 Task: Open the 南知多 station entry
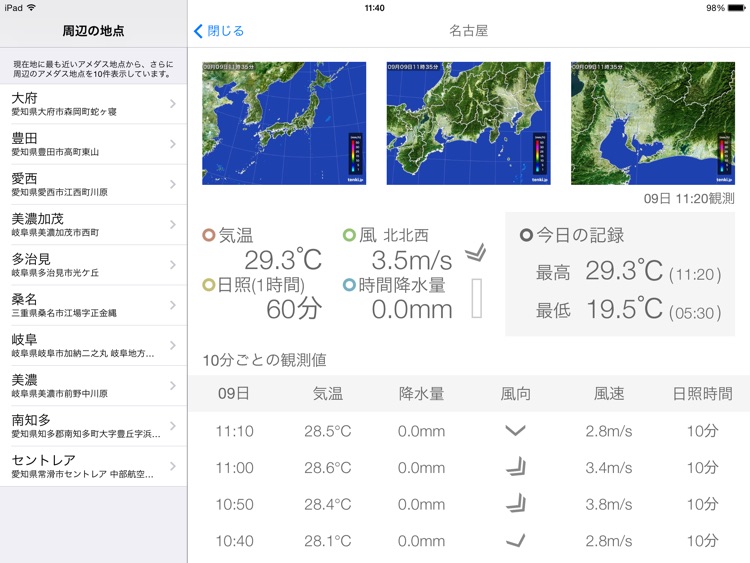coord(93,426)
